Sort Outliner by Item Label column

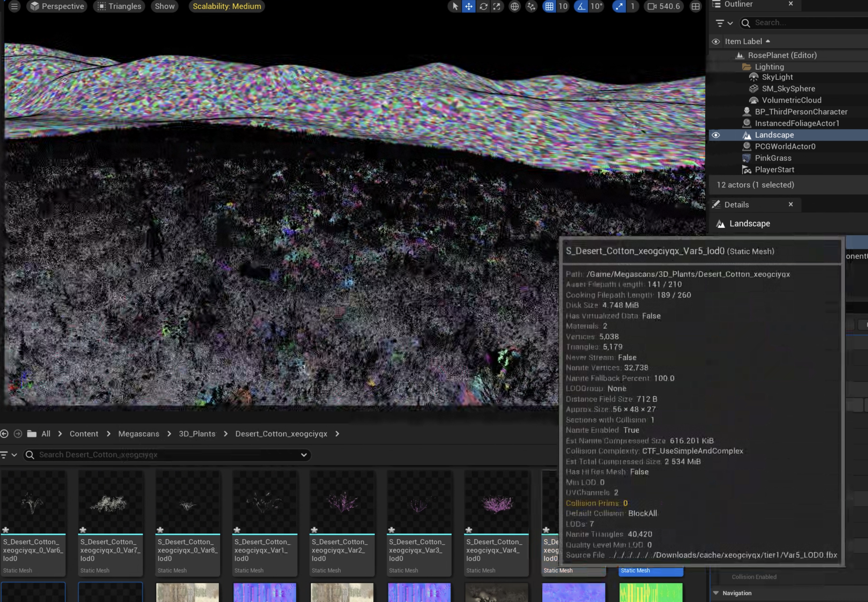747,41
